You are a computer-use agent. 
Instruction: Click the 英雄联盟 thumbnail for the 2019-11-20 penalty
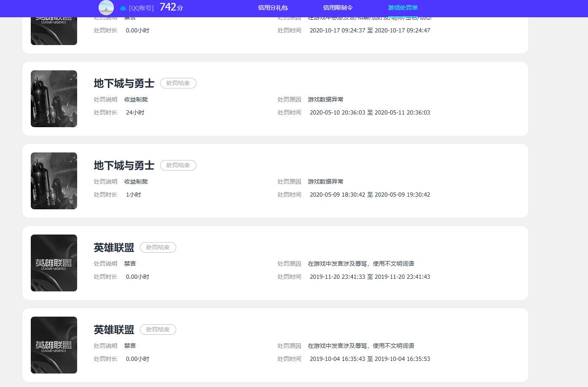54,263
